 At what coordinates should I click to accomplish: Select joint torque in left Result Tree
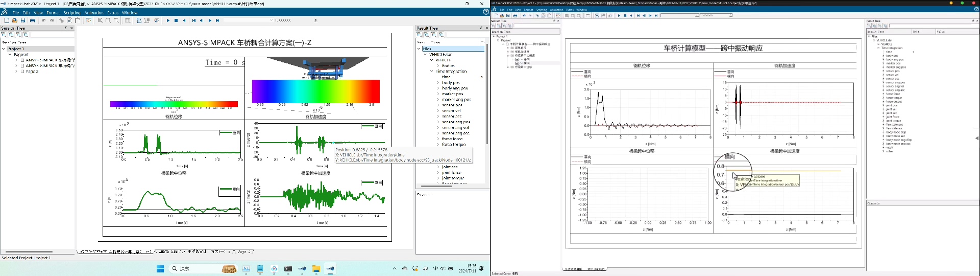(x=453, y=178)
